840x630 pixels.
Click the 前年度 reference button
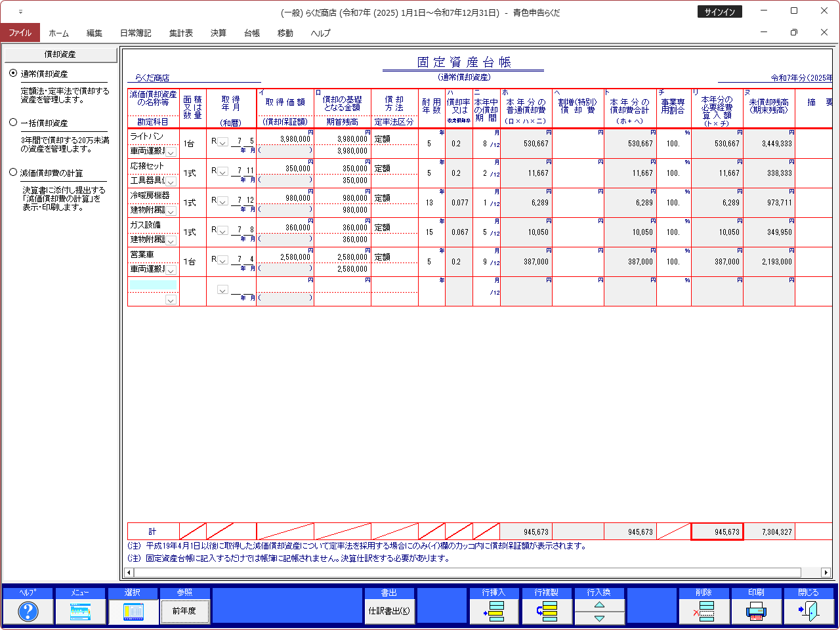pyautogui.click(x=184, y=611)
